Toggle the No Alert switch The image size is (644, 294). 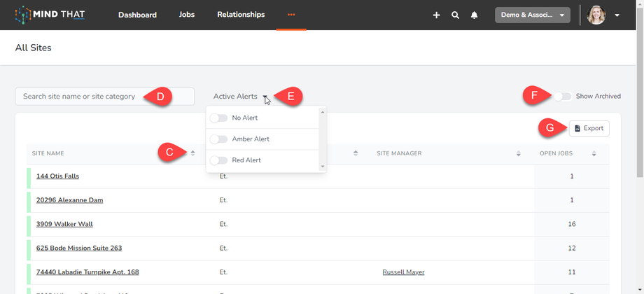(x=219, y=118)
